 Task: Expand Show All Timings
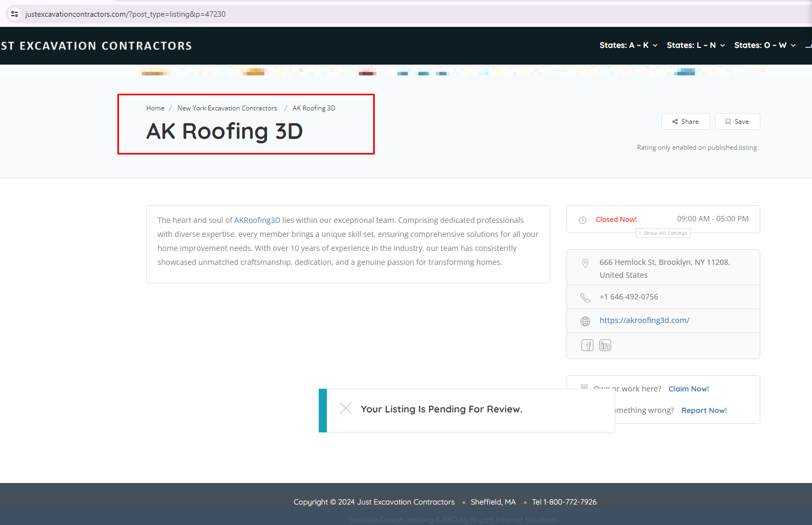pos(663,233)
